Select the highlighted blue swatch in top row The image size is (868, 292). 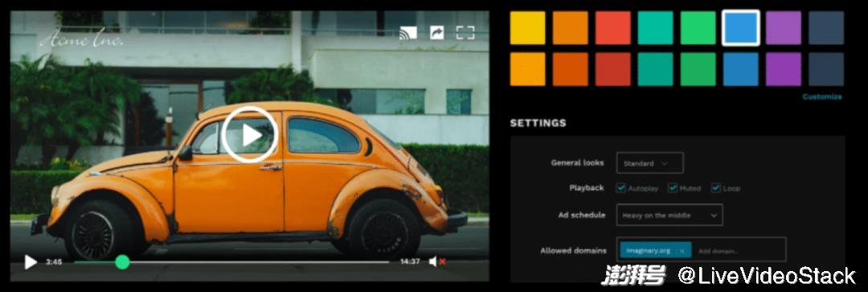click(741, 27)
